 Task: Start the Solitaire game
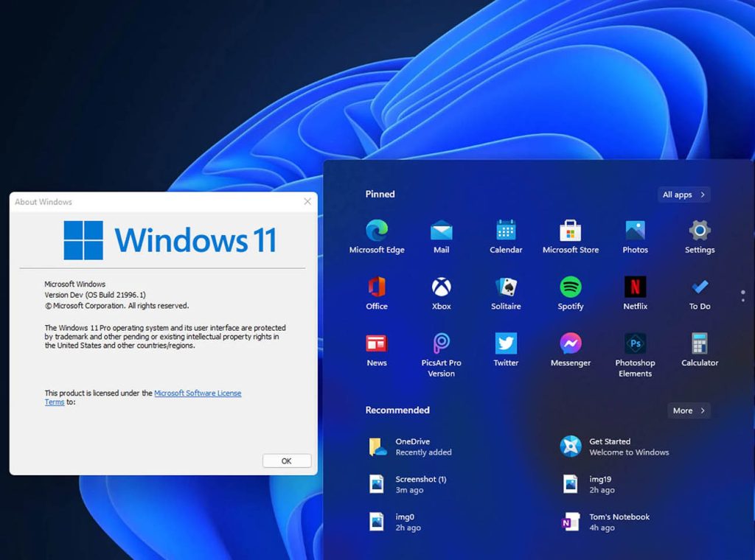tap(506, 293)
